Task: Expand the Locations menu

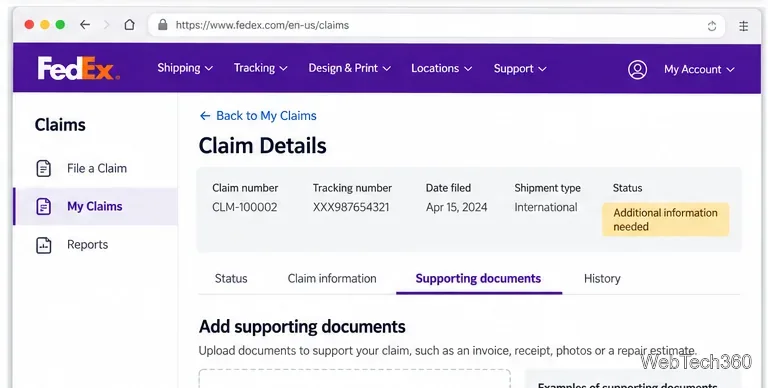Action: (x=441, y=69)
